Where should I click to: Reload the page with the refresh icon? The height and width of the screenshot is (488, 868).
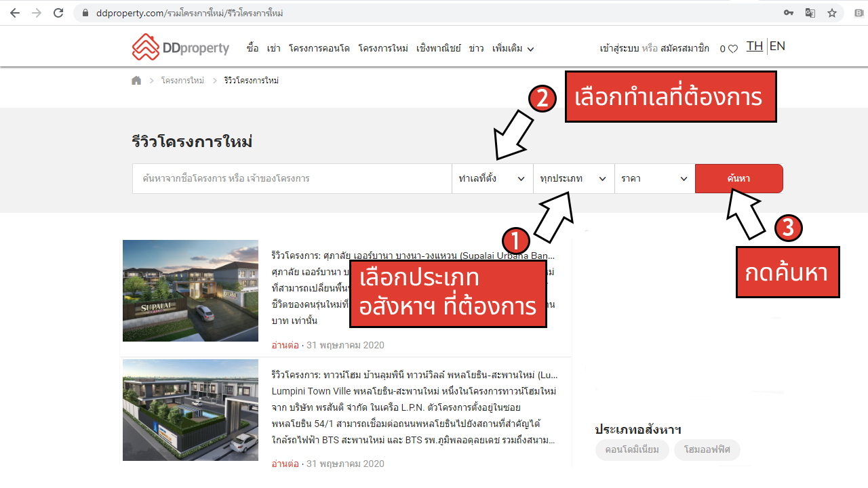(x=58, y=13)
